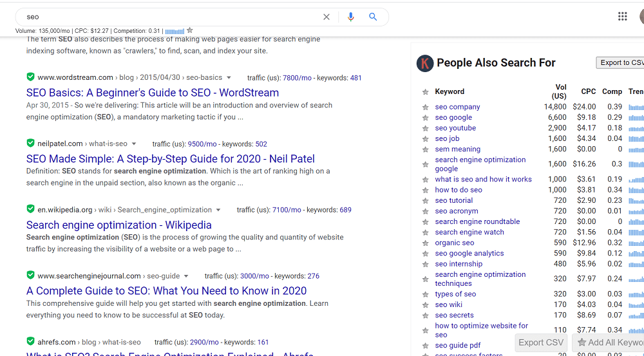Star the 'search engine roundtable' keyword
Screen dimensions: 644x356
(426, 222)
